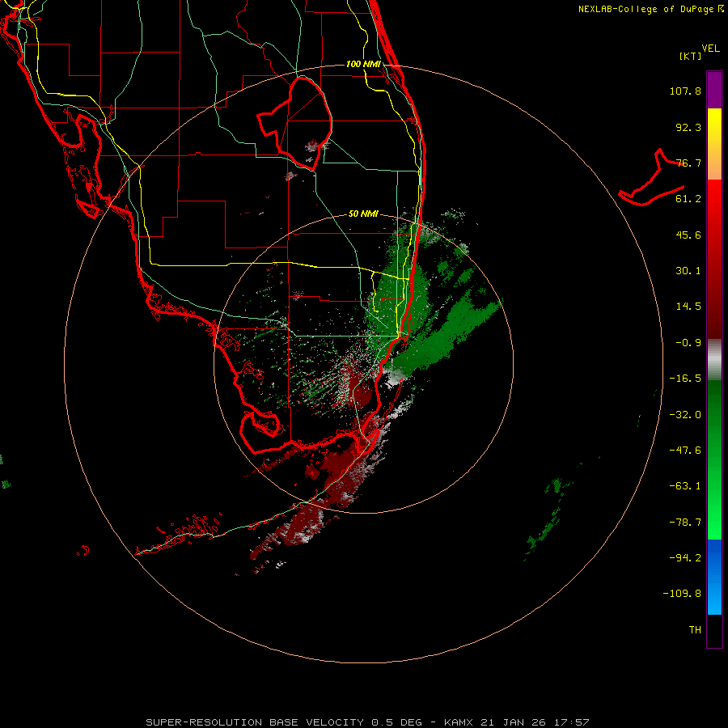Pick the purple segment of the velocity scale

714,90
